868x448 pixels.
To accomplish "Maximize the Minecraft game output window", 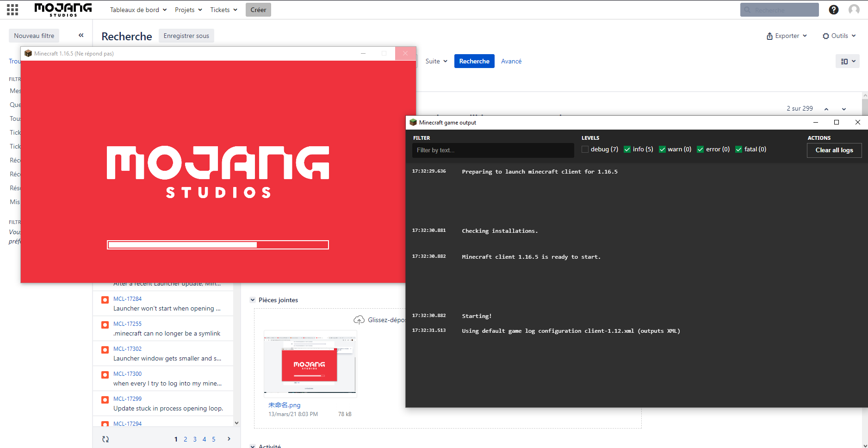I will (x=837, y=122).
